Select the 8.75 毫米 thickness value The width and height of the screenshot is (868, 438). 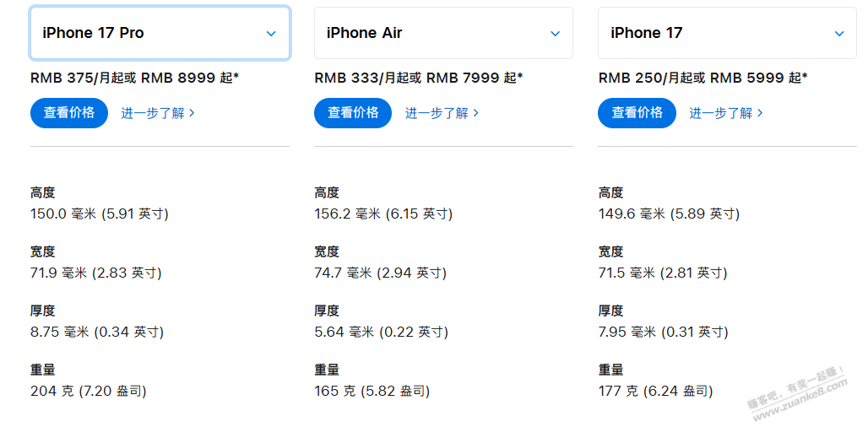[x=60, y=333]
